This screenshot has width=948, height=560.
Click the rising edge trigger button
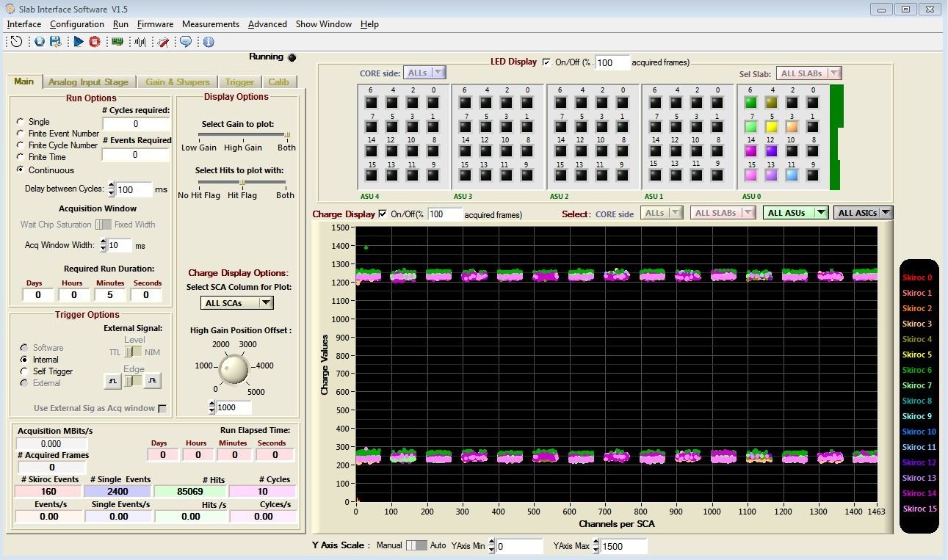pos(112,381)
